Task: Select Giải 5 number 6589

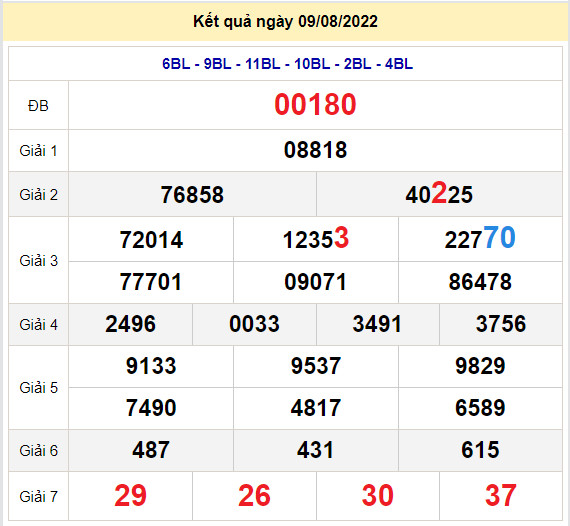Action: click(x=480, y=407)
